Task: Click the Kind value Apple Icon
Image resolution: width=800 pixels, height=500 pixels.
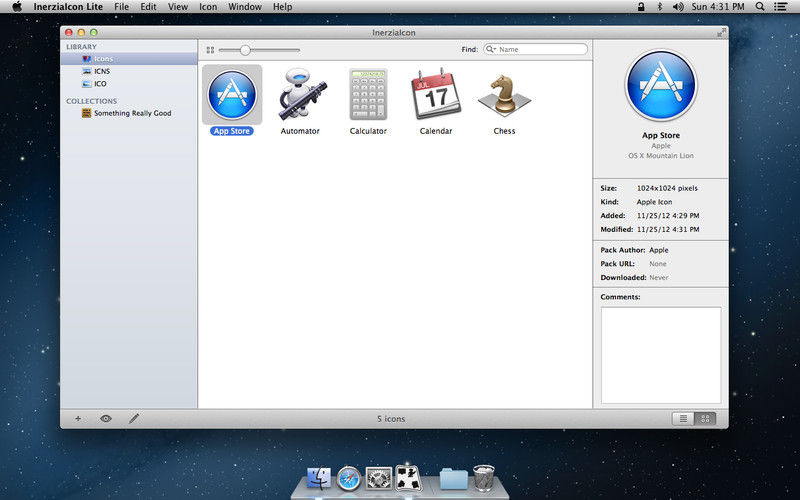Action: tap(654, 202)
